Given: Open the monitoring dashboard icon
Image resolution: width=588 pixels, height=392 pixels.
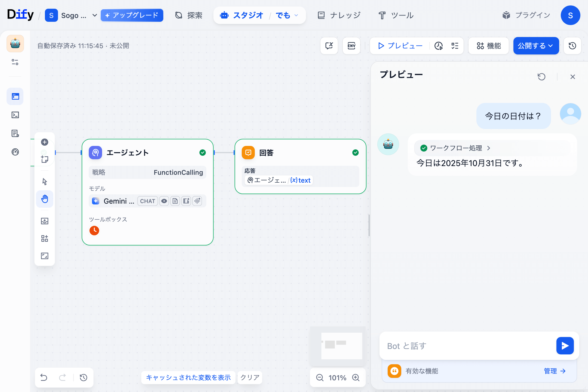Looking at the screenshot, I should tap(15, 152).
